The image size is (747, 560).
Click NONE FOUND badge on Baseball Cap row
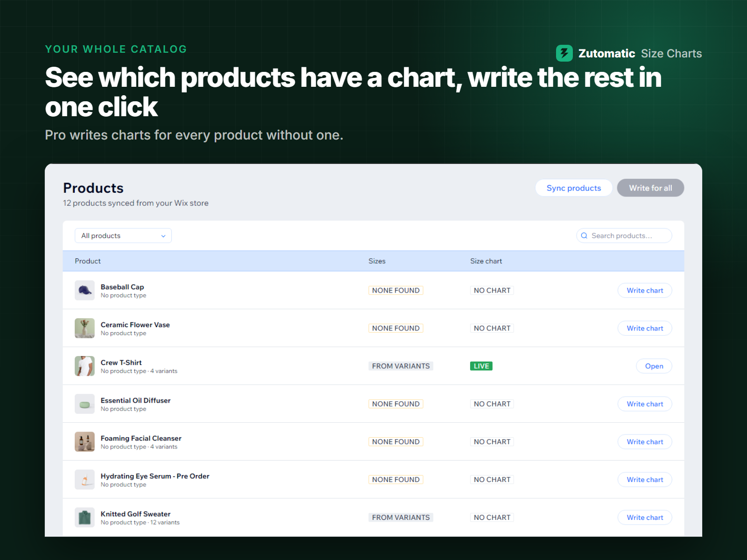(x=396, y=290)
